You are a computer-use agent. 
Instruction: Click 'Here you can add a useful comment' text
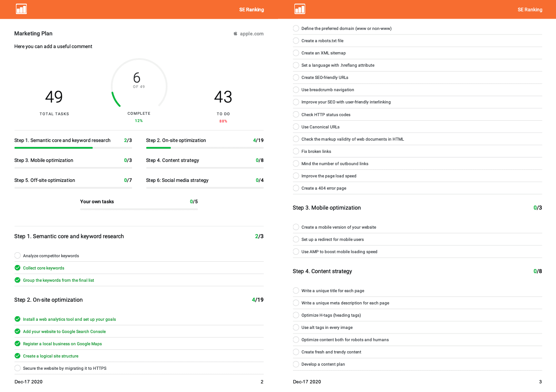(53, 46)
